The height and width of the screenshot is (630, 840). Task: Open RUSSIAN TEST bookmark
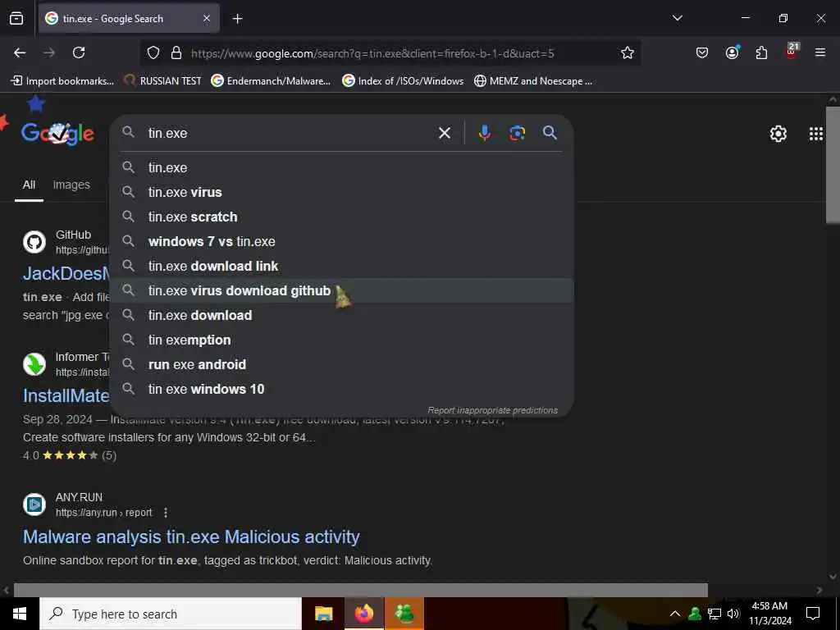pyautogui.click(x=163, y=81)
